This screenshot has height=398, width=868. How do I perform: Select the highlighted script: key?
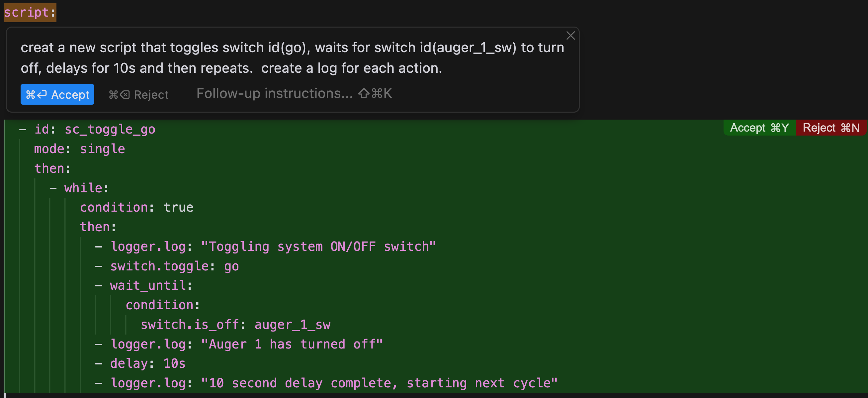[x=29, y=12]
